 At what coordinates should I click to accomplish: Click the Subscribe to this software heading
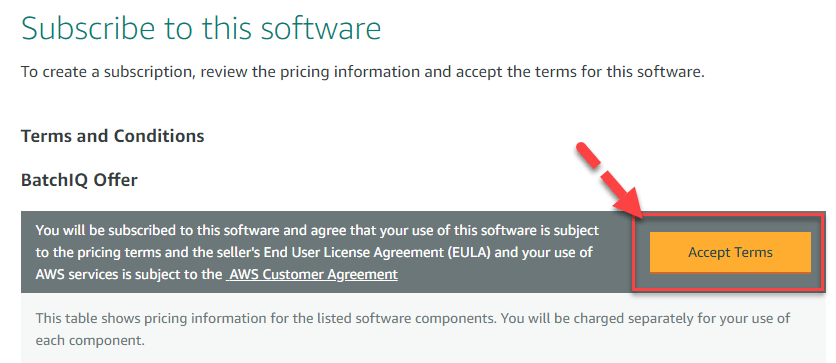point(202,28)
